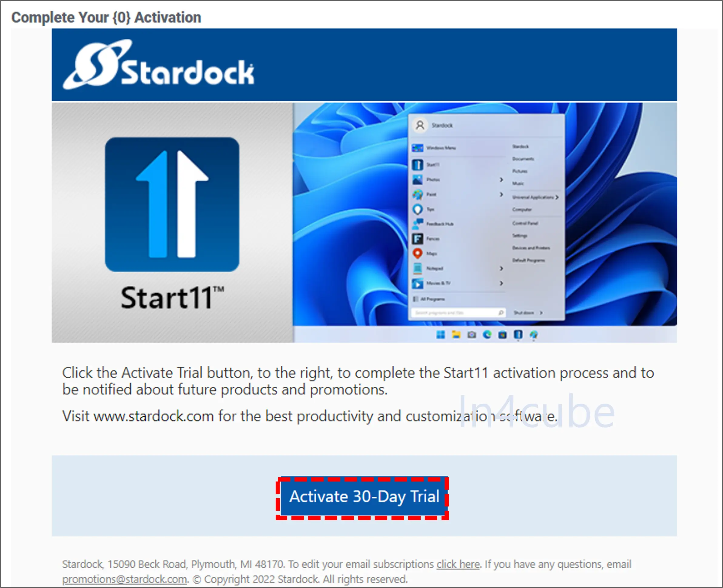Click the Microsoft Store icon on preview taskbar

[503, 335]
